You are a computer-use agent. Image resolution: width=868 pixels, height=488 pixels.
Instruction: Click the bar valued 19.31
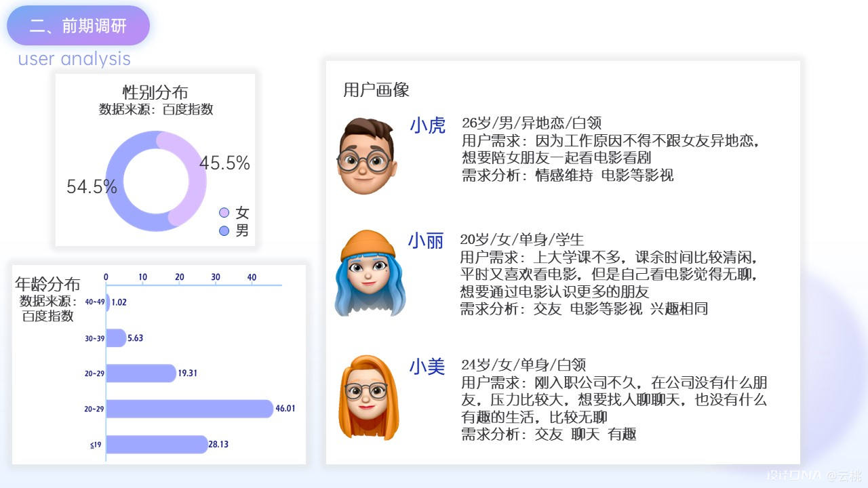tap(141, 373)
